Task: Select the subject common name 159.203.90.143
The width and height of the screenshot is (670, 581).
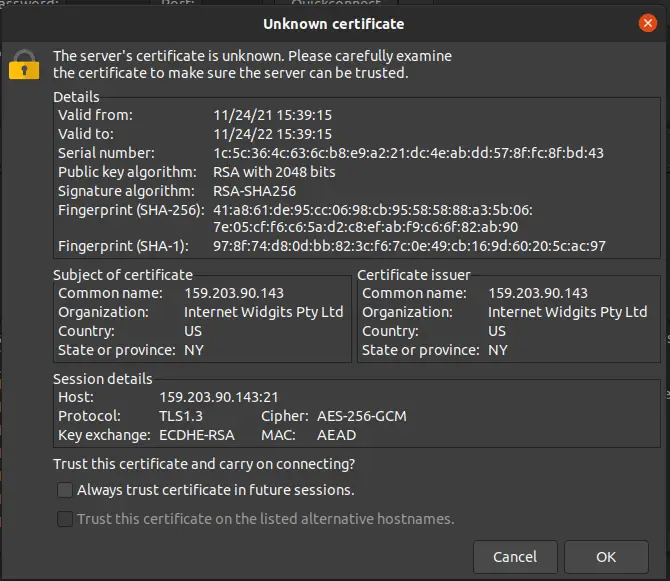Action: (234, 293)
